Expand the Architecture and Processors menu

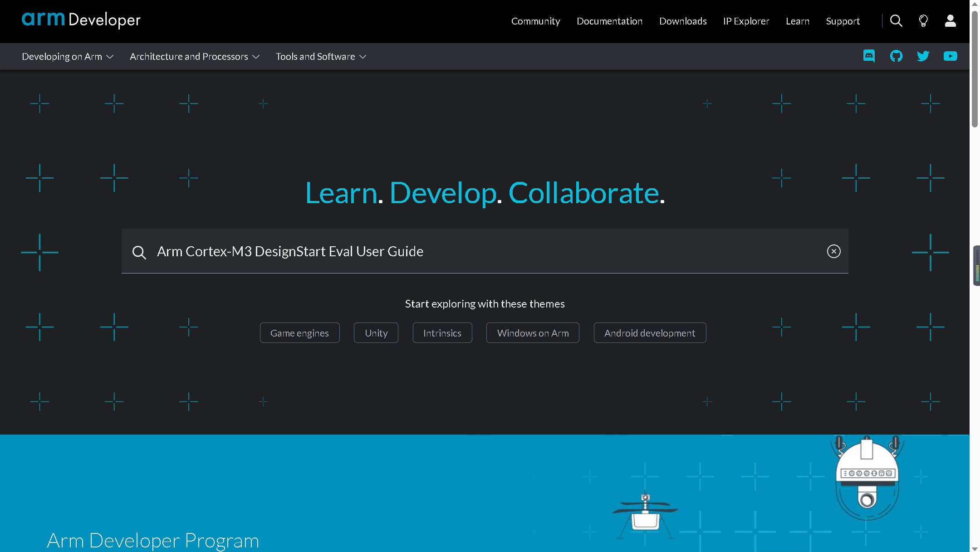(195, 56)
